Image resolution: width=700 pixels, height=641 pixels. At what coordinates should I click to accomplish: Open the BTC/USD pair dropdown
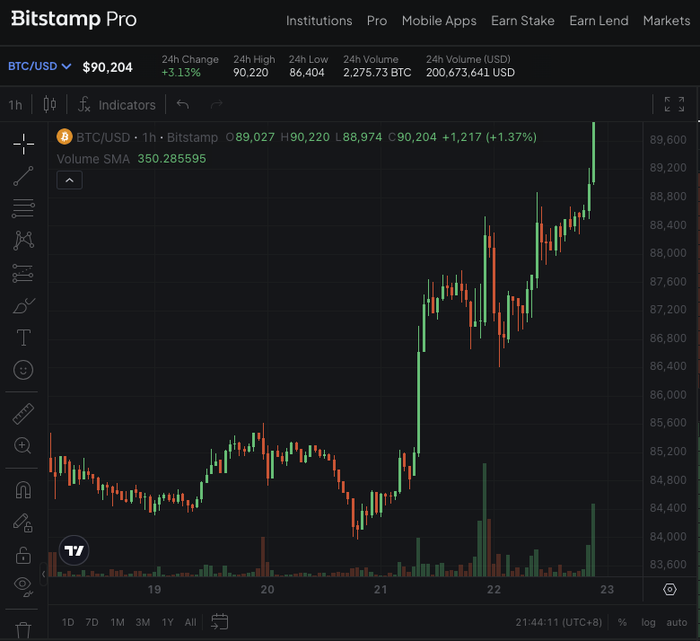[39, 67]
